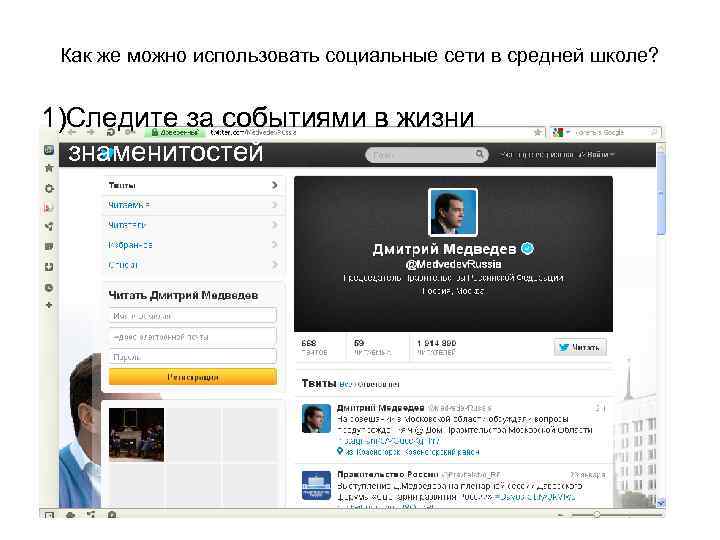Click the Twitter search field
720x540 pixels.
coord(426,155)
